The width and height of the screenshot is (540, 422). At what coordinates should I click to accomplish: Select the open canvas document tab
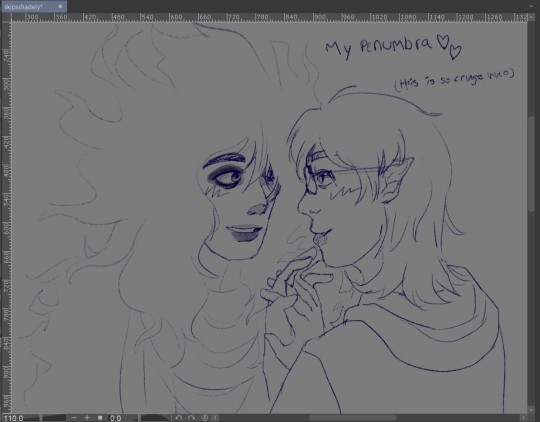pyautogui.click(x=34, y=6)
